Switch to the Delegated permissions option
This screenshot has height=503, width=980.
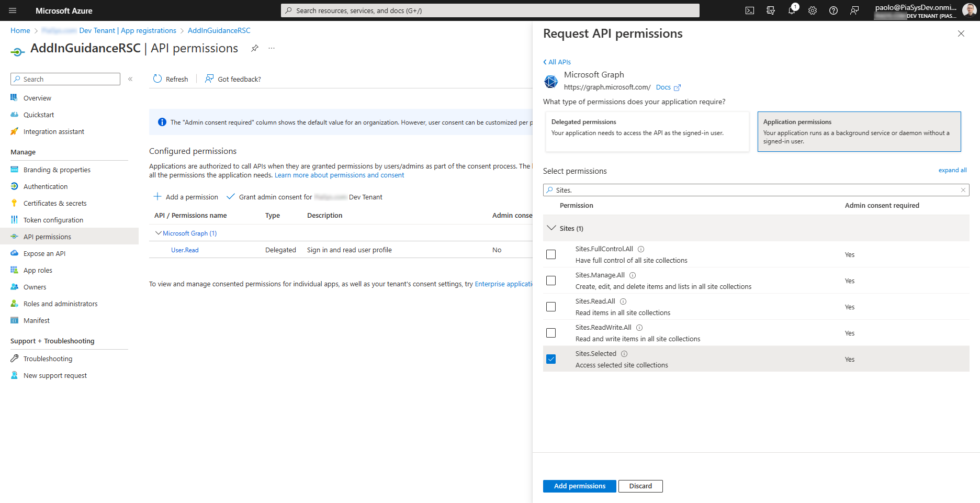pos(647,131)
